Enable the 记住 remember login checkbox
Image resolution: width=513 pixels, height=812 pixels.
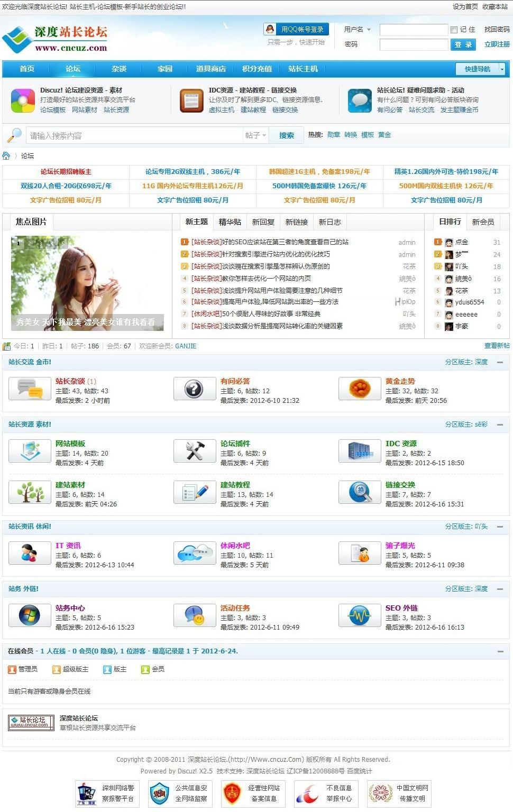tap(453, 29)
